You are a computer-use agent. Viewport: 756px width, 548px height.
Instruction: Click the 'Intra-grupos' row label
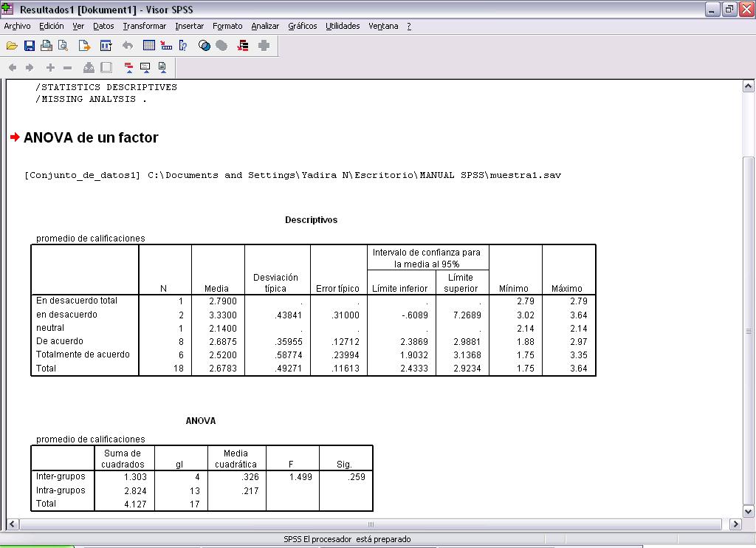[x=61, y=490]
